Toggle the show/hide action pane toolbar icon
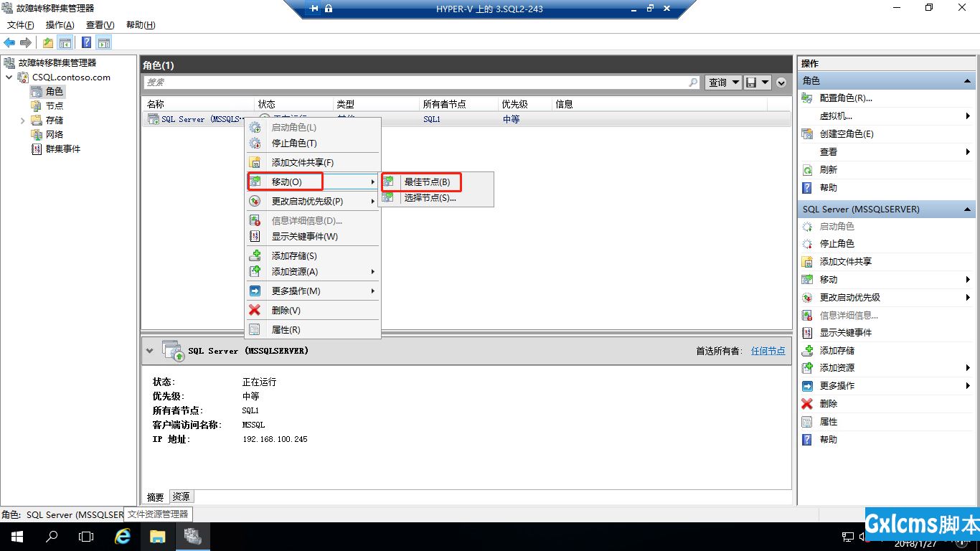 point(104,42)
